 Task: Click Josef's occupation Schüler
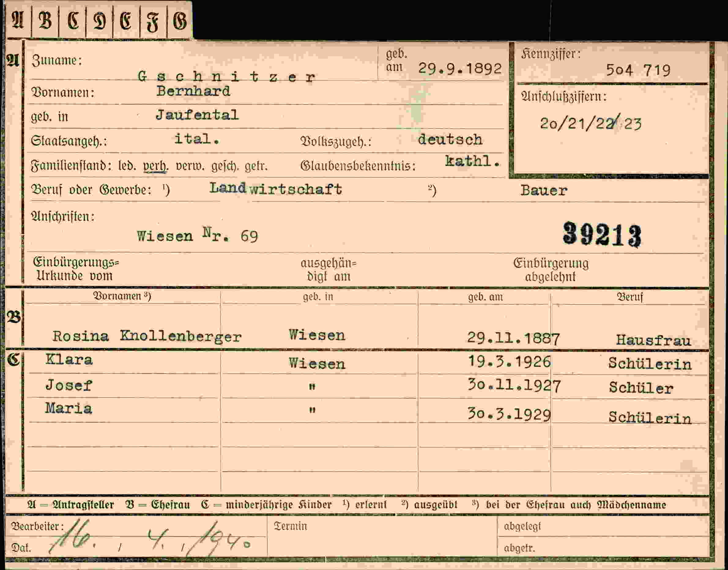(x=641, y=388)
